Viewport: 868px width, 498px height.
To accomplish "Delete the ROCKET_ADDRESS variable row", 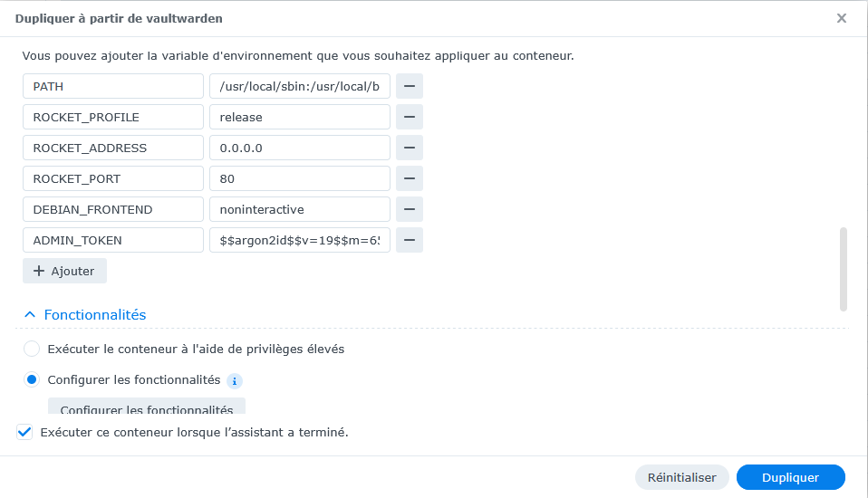I will pyautogui.click(x=410, y=148).
